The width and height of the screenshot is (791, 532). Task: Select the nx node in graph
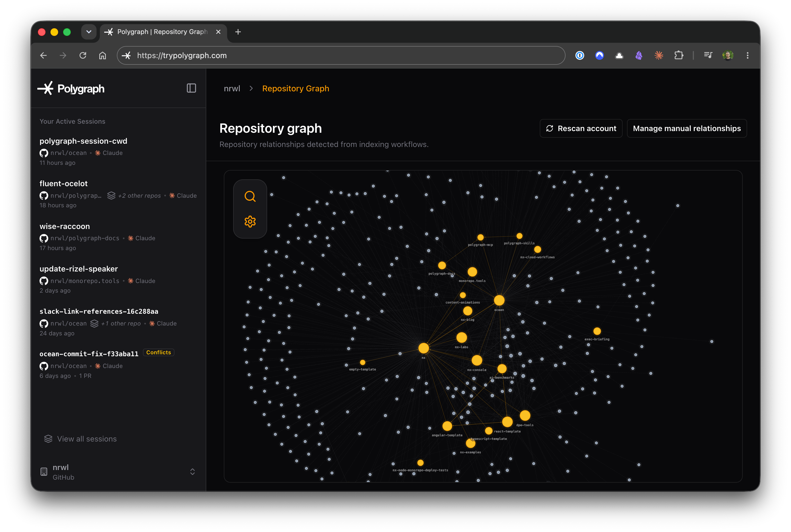pos(423,348)
